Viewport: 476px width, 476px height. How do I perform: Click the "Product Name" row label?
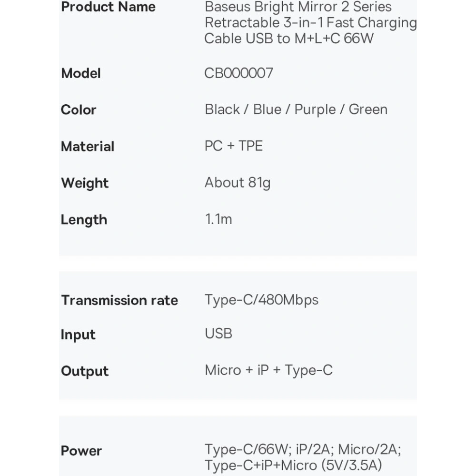(x=108, y=7)
